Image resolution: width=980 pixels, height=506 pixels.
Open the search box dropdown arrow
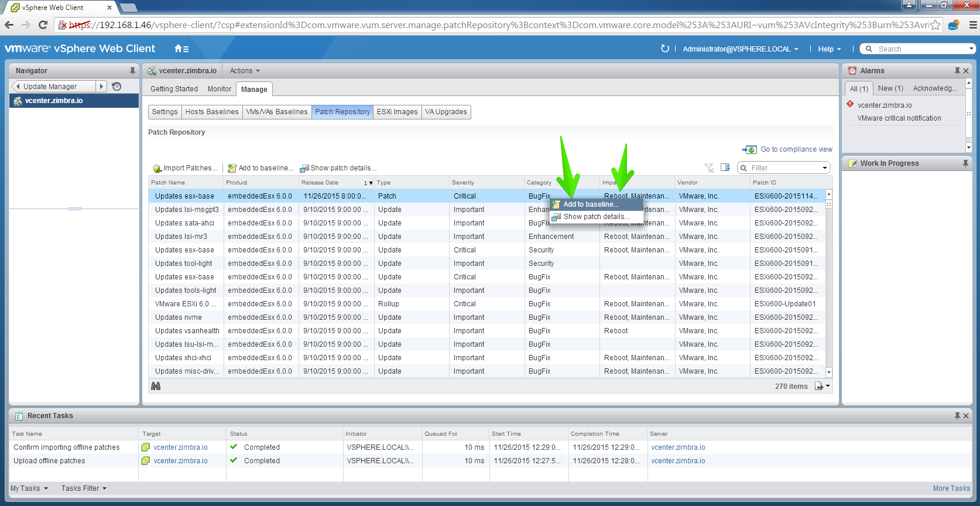pyautogui.click(x=971, y=49)
